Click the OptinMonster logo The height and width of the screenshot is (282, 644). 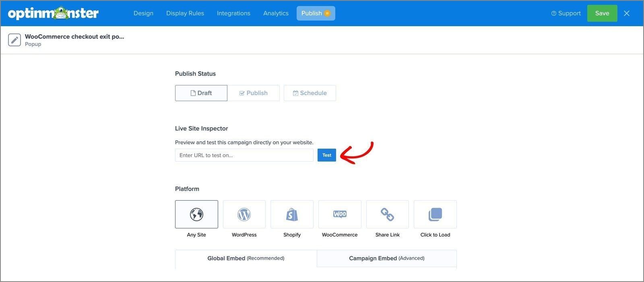point(53,13)
